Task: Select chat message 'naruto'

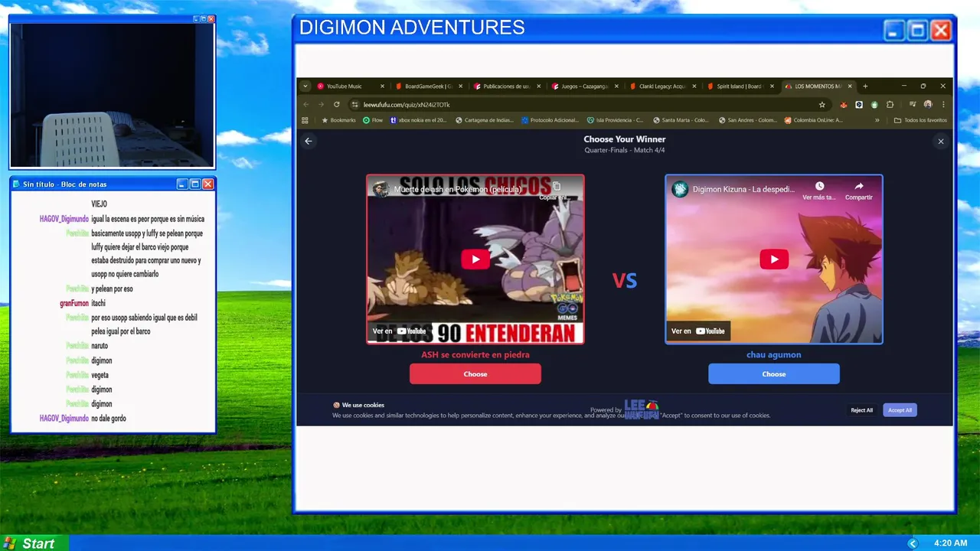Action: coord(100,346)
